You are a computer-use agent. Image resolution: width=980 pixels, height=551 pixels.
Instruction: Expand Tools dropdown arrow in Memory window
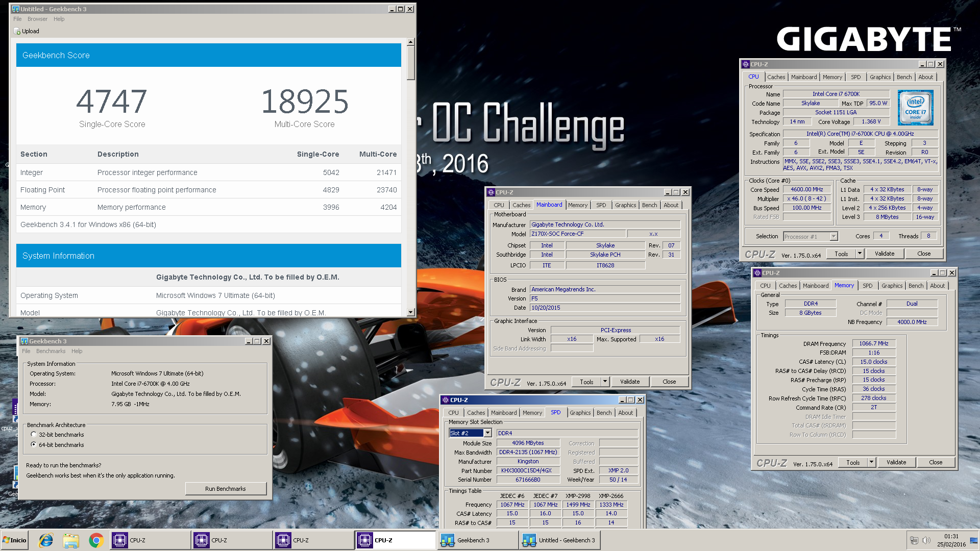(871, 462)
